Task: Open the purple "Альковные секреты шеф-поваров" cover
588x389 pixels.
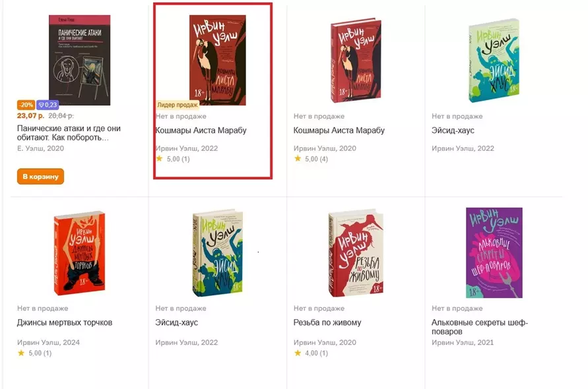Action: tap(494, 253)
